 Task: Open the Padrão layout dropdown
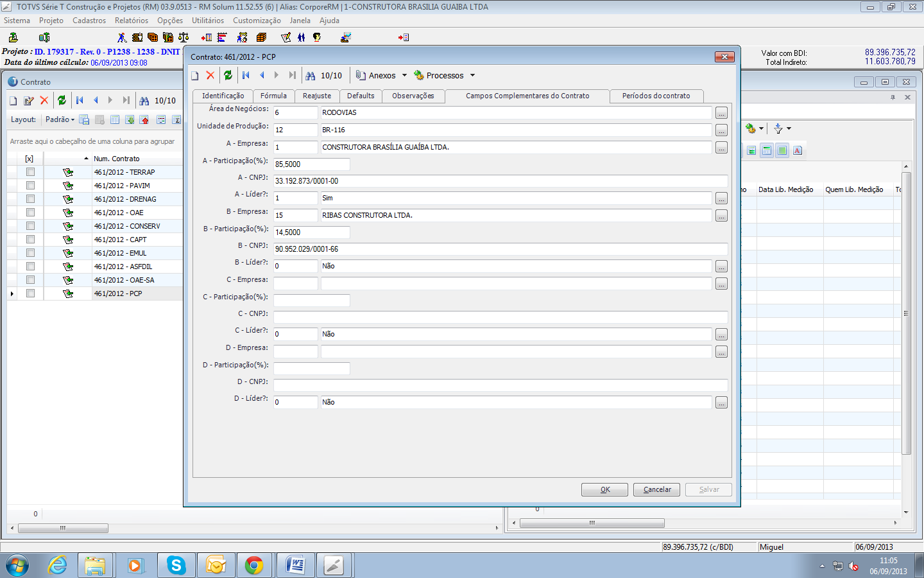[x=60, y=119]
